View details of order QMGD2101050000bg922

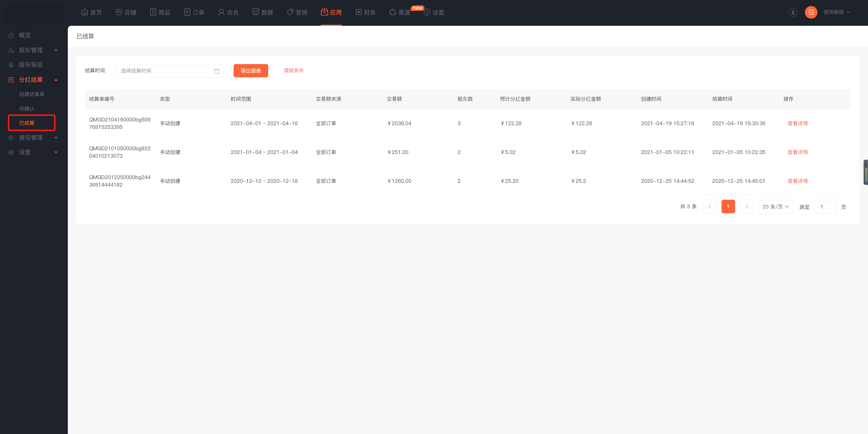[797, 152]
